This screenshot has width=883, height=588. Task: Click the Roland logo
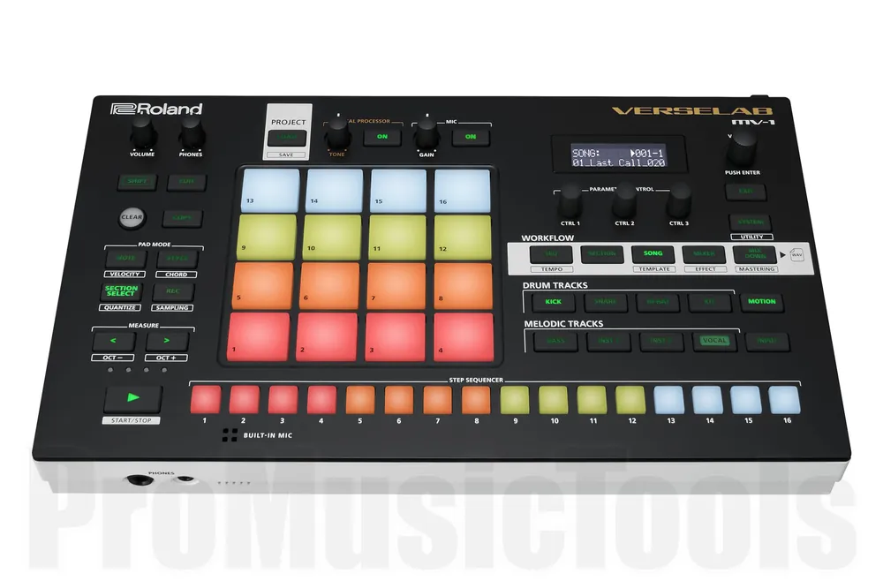click(x=156, y=109)
